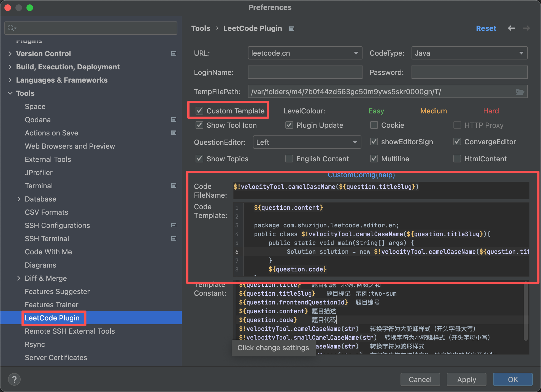
Task: Open help with the question mark button
Action: pos(14,379)
